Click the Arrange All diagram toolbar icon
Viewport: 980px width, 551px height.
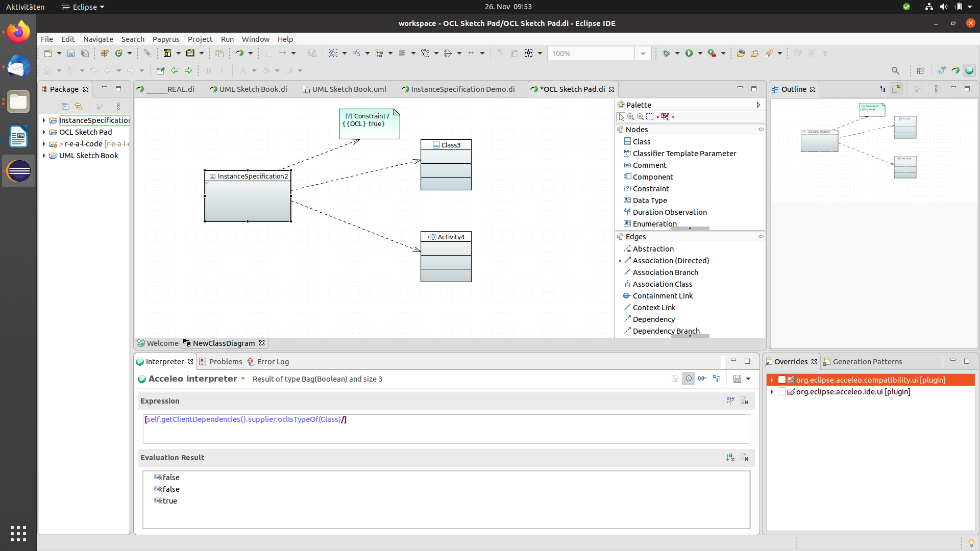333,53
